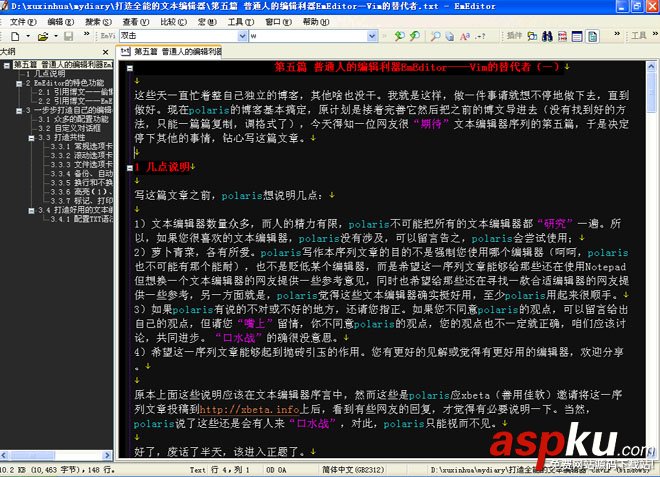Collapse outline node 3 一步步打造

19,111
